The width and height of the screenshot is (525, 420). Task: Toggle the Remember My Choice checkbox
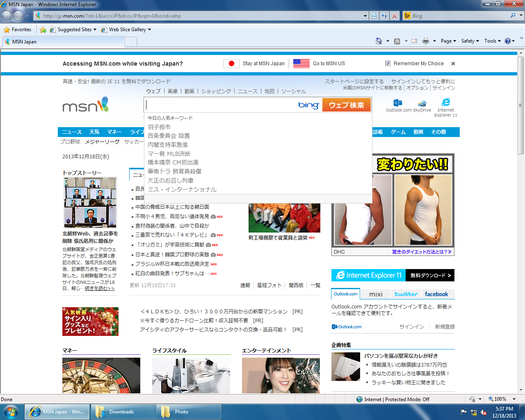[388, 64]
